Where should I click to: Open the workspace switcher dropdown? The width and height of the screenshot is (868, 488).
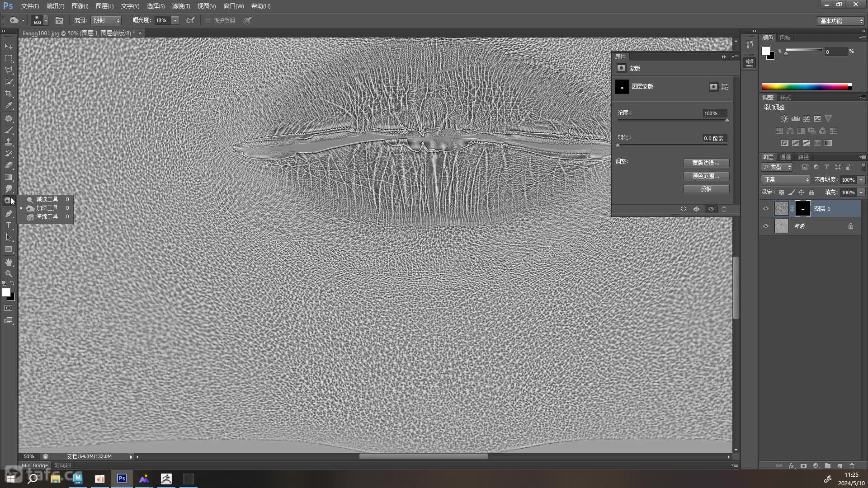coord(841,21)
